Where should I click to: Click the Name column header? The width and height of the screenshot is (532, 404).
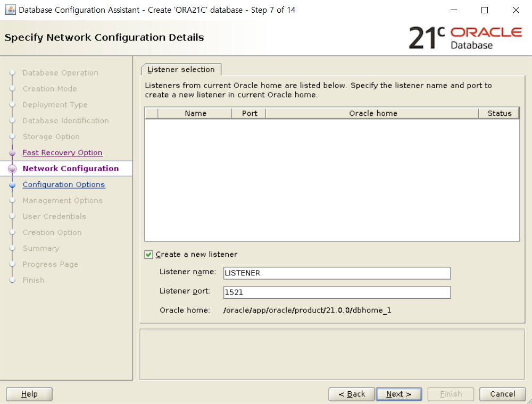click(x=195, y=113)
